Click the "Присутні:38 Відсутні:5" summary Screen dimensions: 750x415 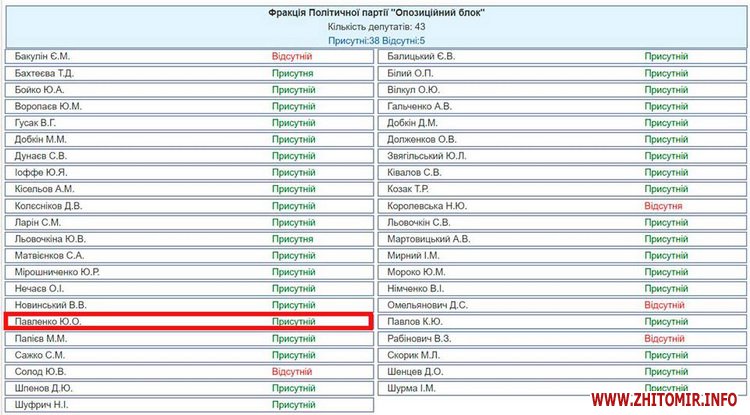click(x=375, y=40)
